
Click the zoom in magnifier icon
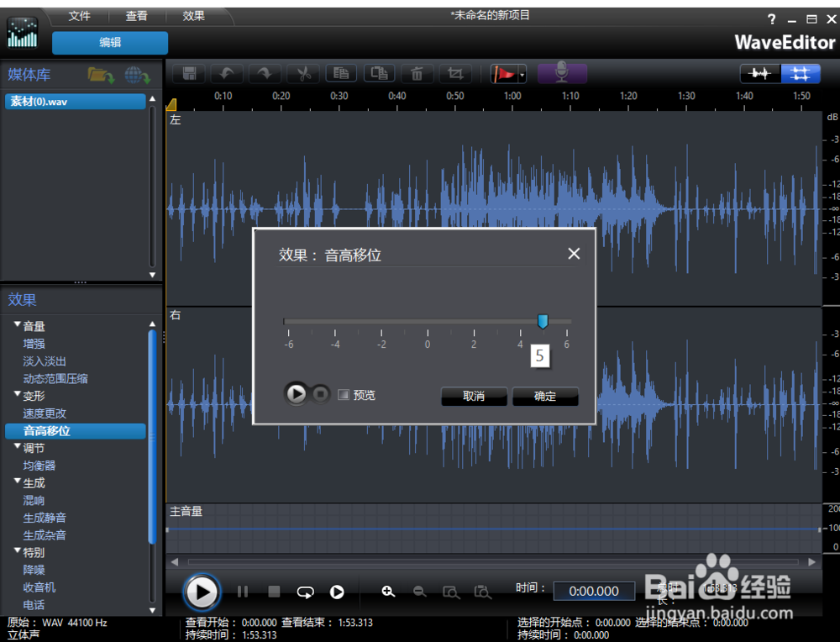(388, 592)
